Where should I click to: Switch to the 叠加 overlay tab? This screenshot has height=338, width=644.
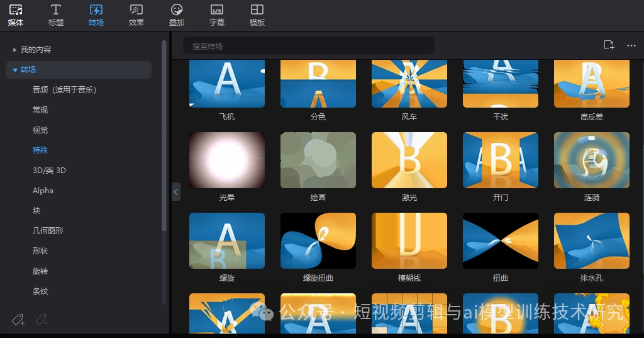click(x=177, y=15)
